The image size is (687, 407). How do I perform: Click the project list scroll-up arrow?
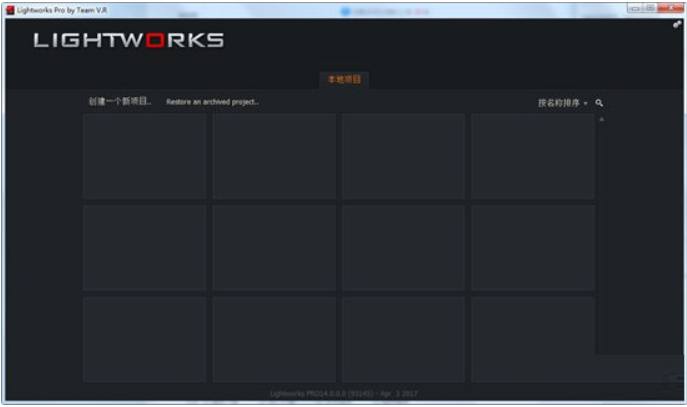[x=602, y=119]
